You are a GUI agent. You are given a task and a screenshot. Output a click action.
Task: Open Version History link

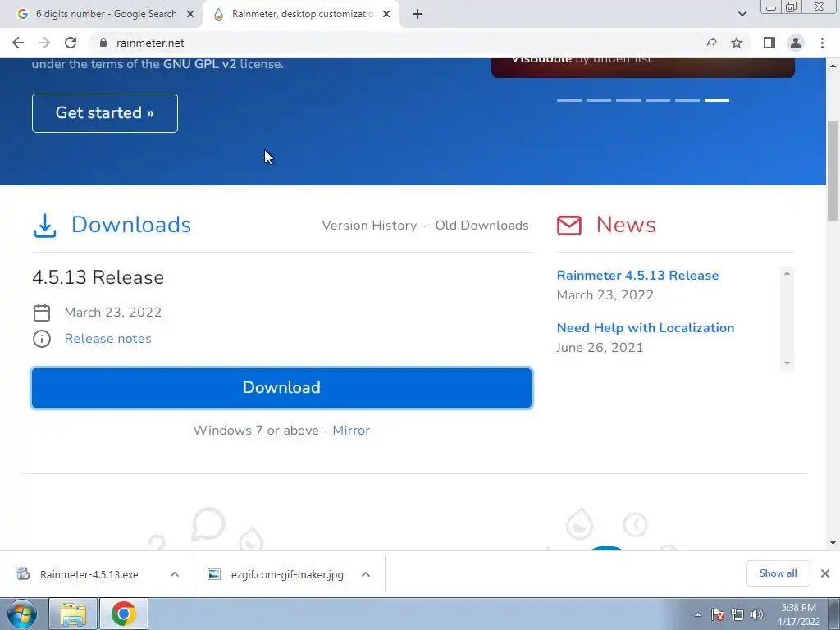coord(369,226)
